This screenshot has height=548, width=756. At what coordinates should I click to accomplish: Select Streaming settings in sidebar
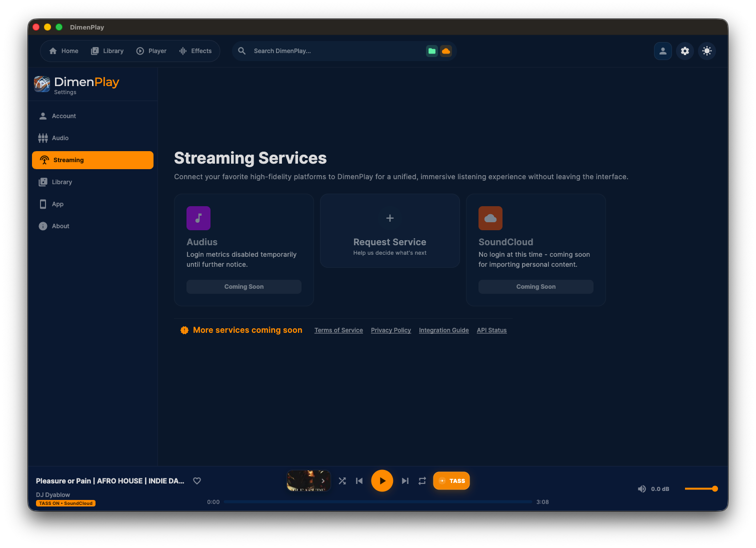pyautogui.click(x=92, y=160)
